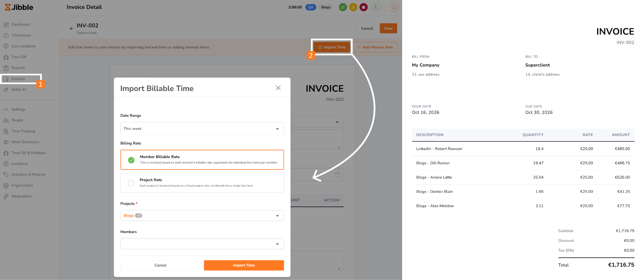Viewport: 644px width, 280px height.
Task: Click the orange Import Time dialog button
Action: (244, 265)
